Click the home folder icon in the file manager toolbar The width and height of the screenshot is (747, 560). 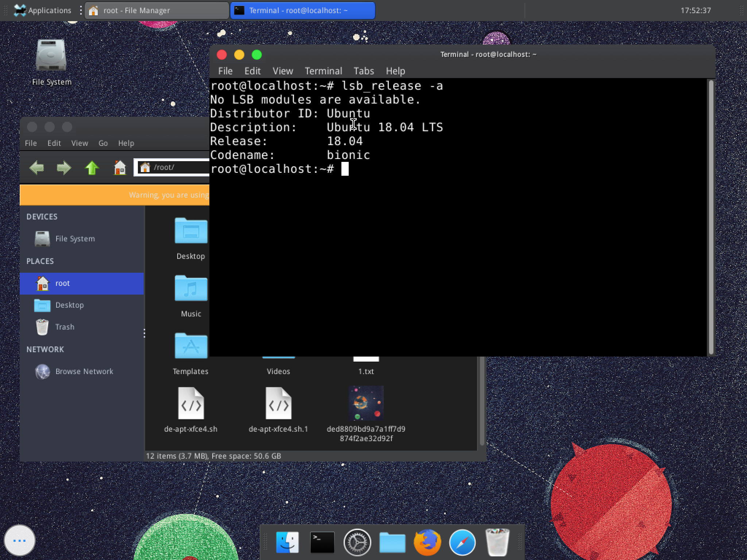point(120,168)
